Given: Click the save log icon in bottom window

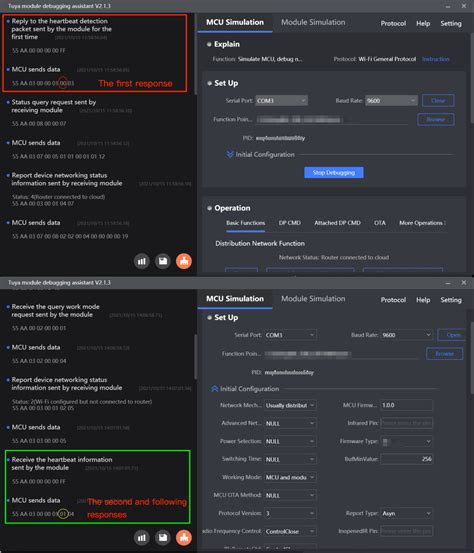Looking at the screenshot, I should pyautogui.click(x=163, y=538).
